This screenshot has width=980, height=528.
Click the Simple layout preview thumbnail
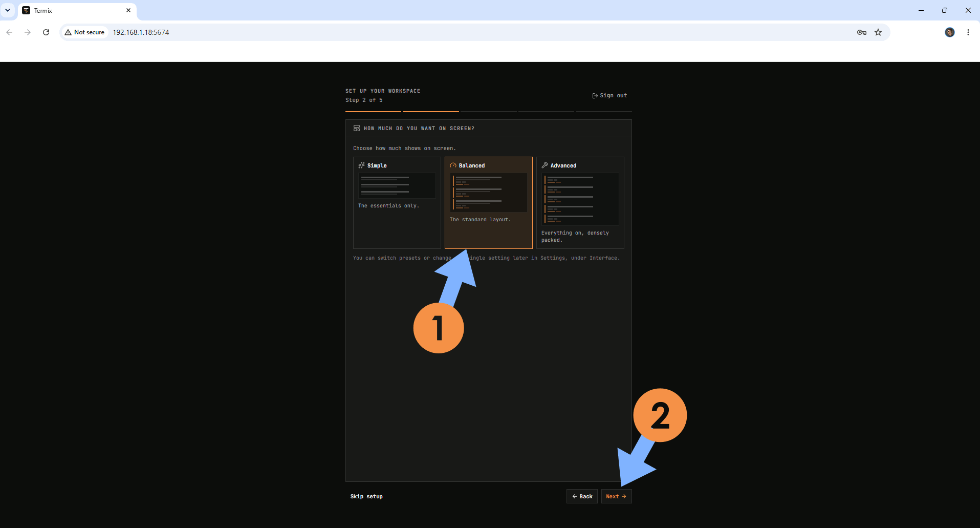coord(397,185)
